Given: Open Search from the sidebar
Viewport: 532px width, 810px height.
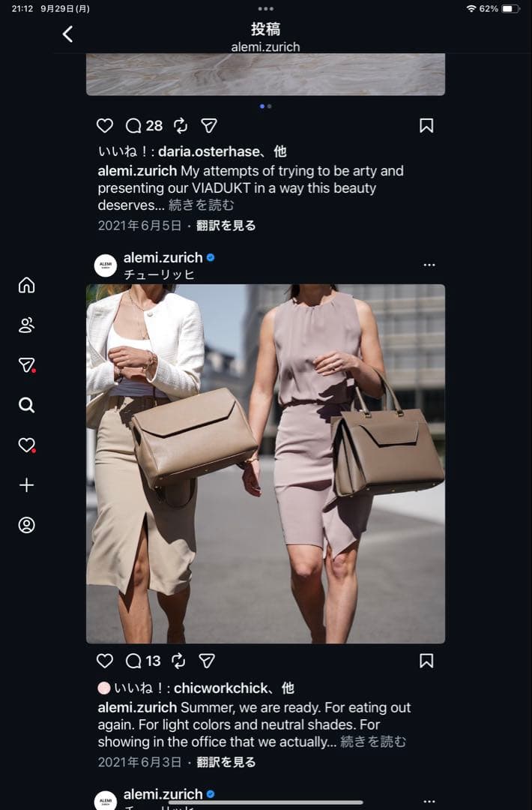Looking at the screenshot, I should tap(26, 405).
